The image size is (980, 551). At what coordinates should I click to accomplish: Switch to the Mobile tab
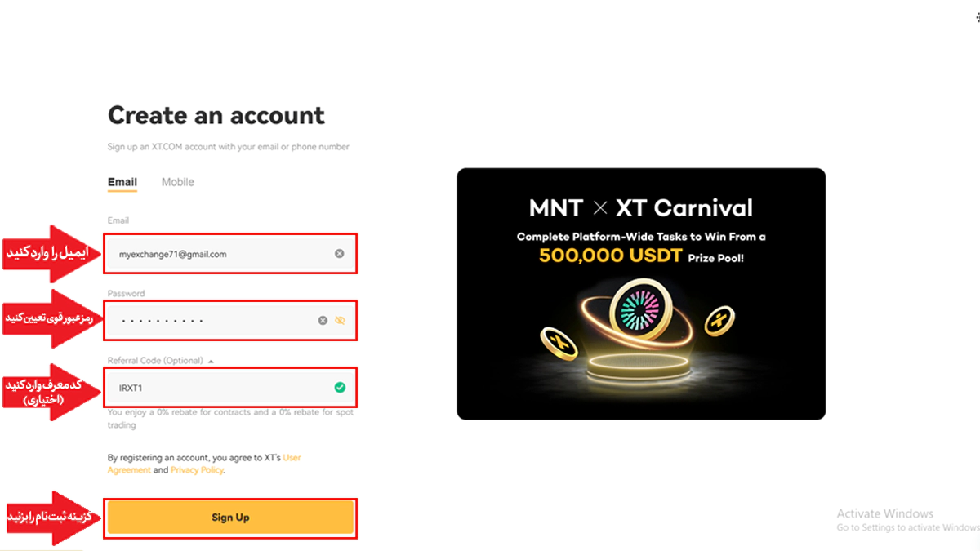pyautogui.click(x=177, y=182)
